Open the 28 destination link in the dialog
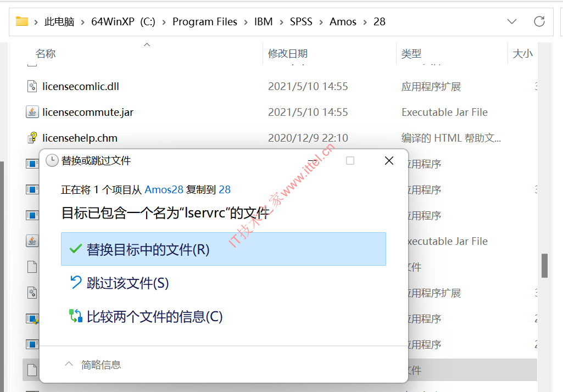The height and width of the screenshot is (392, 563). click(x=225, y=189)
